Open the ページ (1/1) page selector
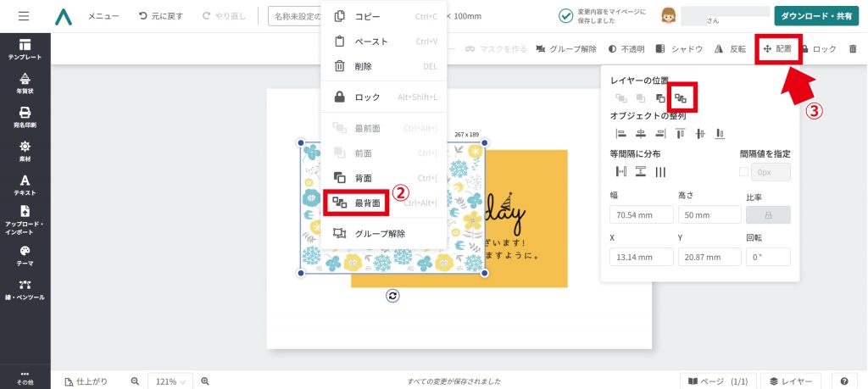868x389 pixels. 717,381
